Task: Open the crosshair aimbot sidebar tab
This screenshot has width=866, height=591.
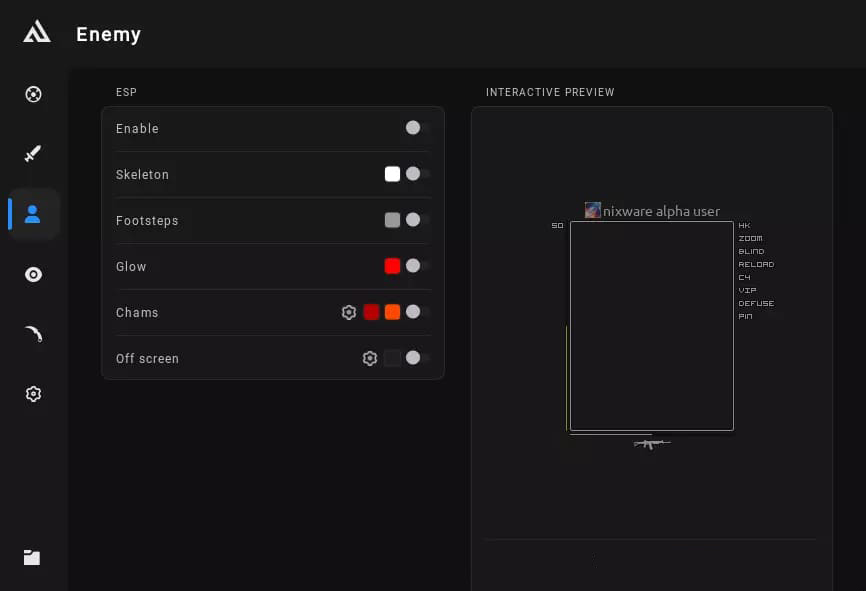Action: [33, 94]
